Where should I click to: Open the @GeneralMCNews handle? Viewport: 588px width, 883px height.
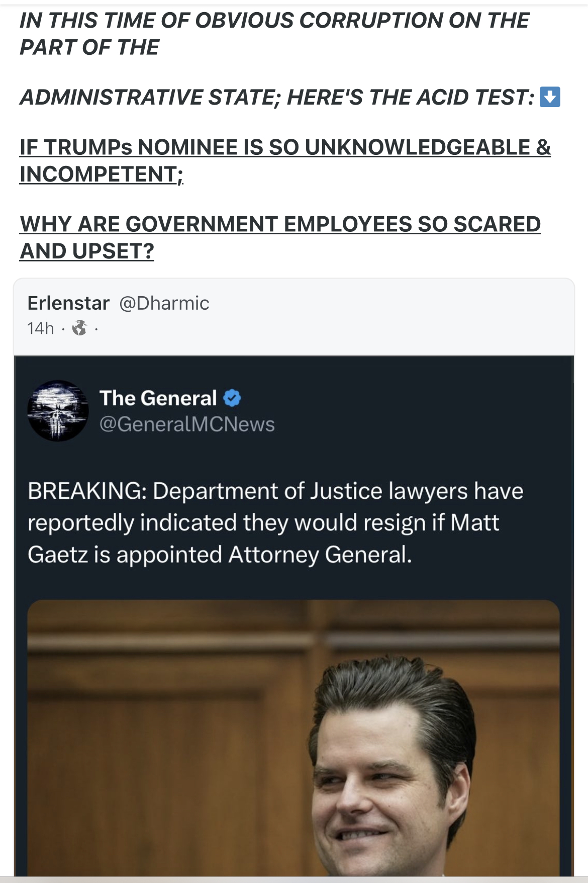coord(187,424)
